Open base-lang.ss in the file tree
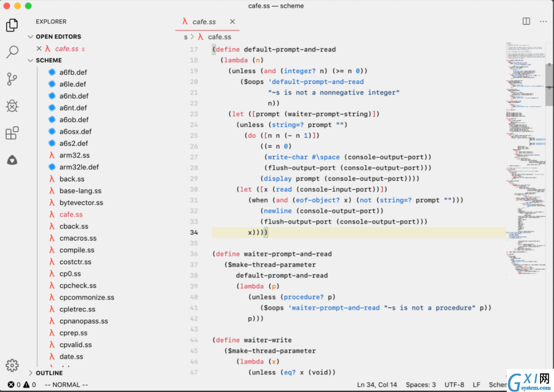 click(x=80, y=191)
